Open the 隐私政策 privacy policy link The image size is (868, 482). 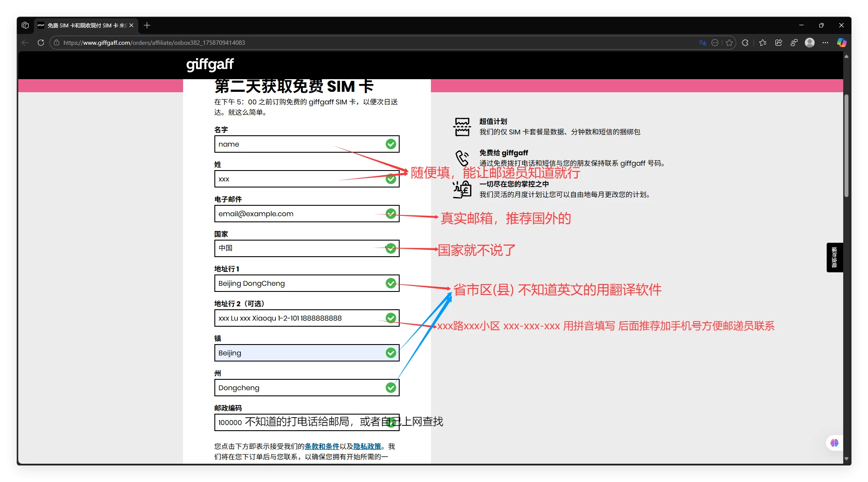click(x=367, y=446)
